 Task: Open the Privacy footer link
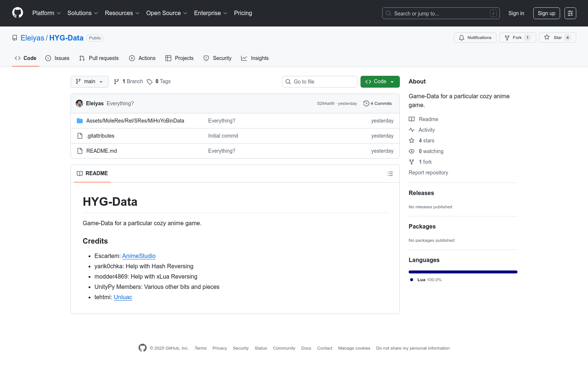(x=220, y=348)
